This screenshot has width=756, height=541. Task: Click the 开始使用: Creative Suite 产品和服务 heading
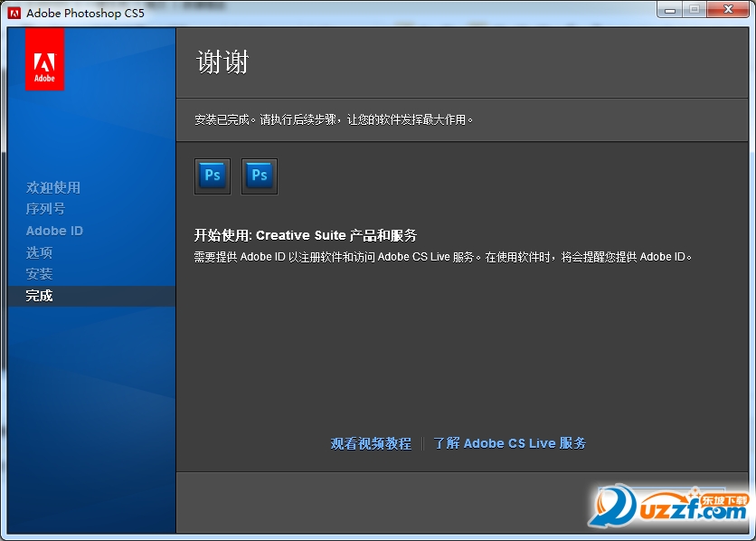[x=306, y=235]
